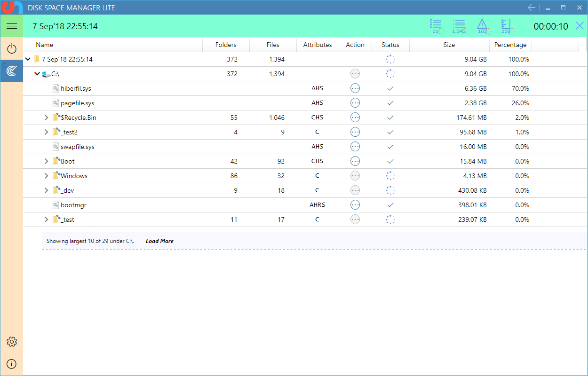
Task: Open action menu for pagefile.sys
Action: coord(355,103)
